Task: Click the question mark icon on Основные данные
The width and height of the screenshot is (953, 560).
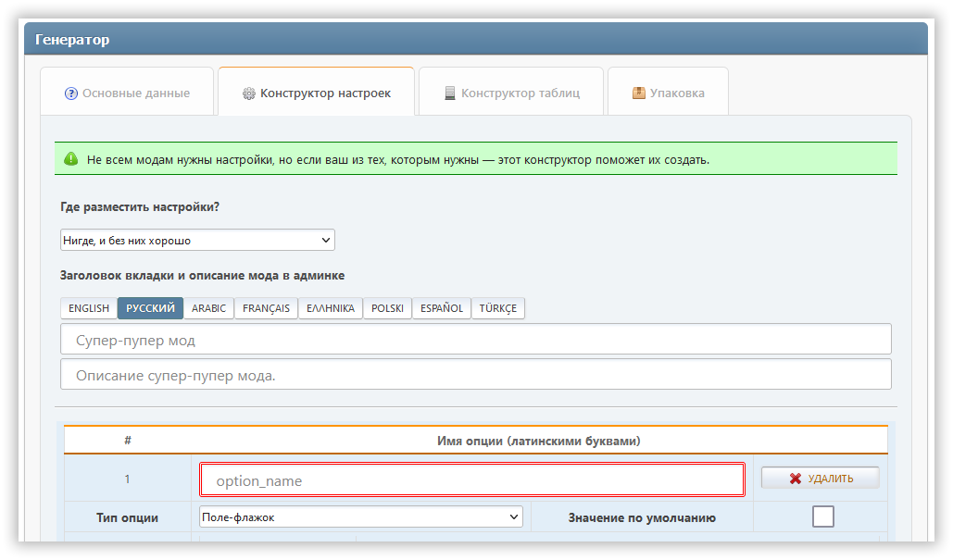Action: [71, 93]
